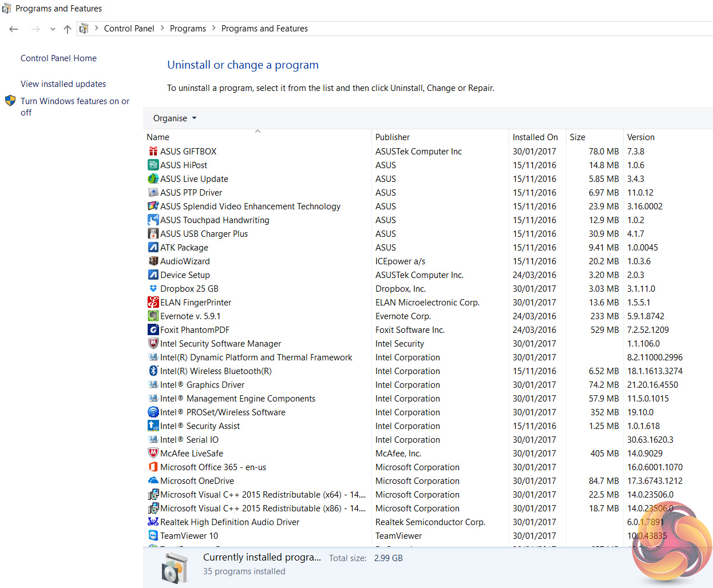Click the Realtek High Definition Audio icon
Image resolution: width=713 pixels, height=588 pixels.
pyautogui.click(x=153, y=522)
